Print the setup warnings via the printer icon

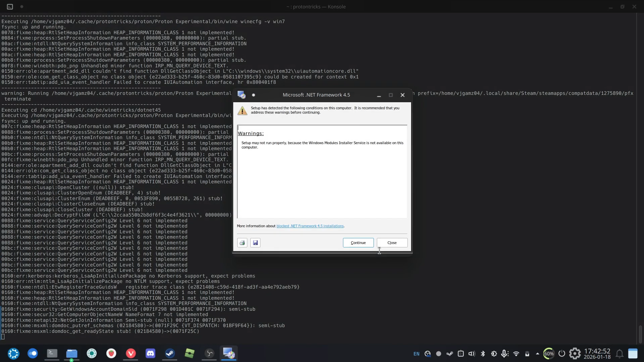tap(242, 243)
